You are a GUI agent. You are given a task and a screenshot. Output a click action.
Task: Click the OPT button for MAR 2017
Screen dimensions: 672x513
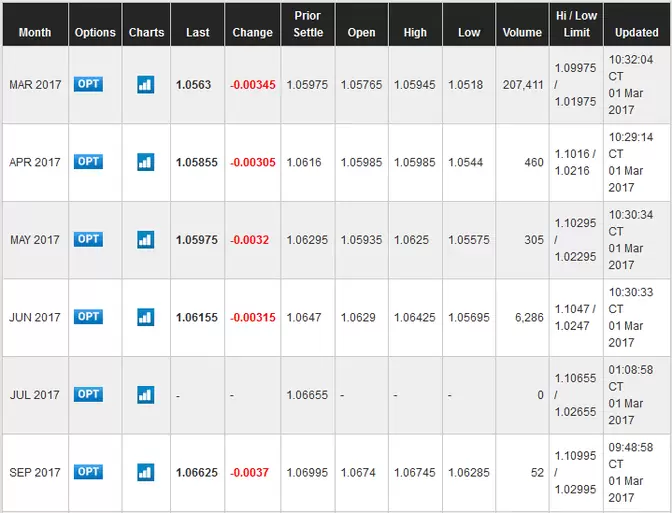pyautogui.click(x=88, y=84)
